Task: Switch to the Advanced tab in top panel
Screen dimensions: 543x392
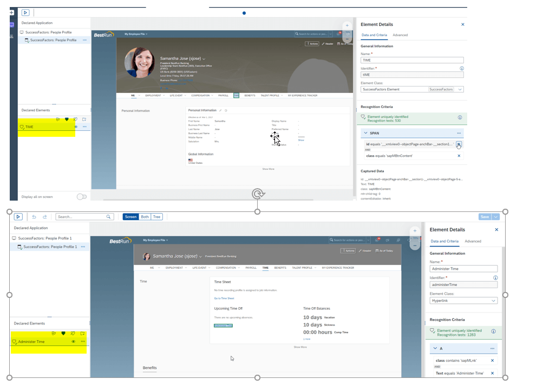Action: (x=400, y=35)
